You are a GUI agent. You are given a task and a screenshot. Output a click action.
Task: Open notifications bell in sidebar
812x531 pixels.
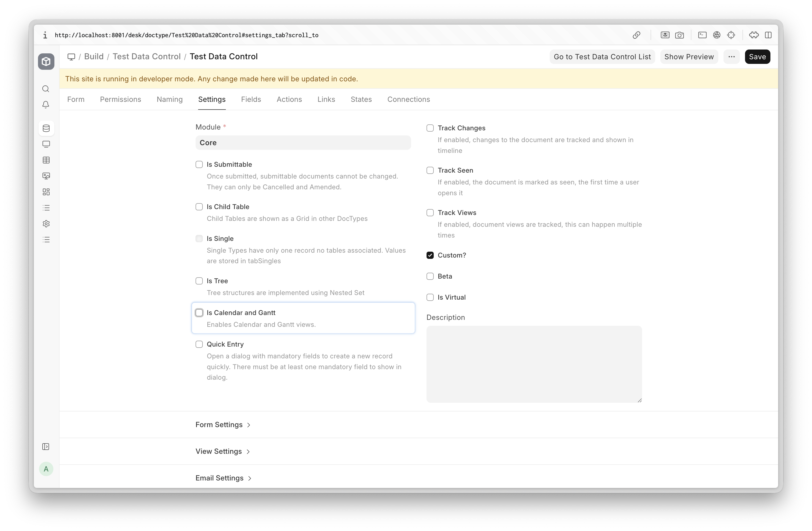[x=46, y=105]
